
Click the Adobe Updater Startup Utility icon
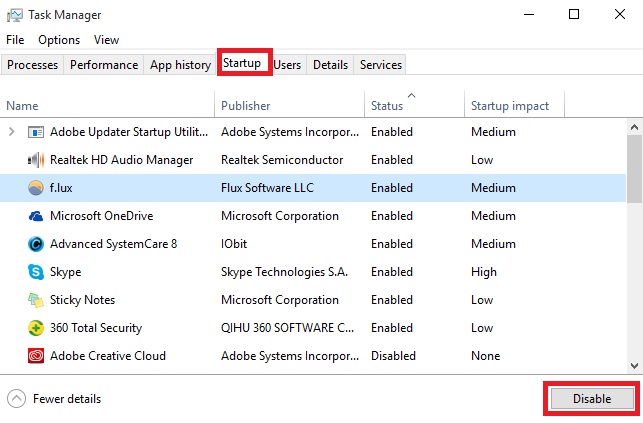click(36, 132)
